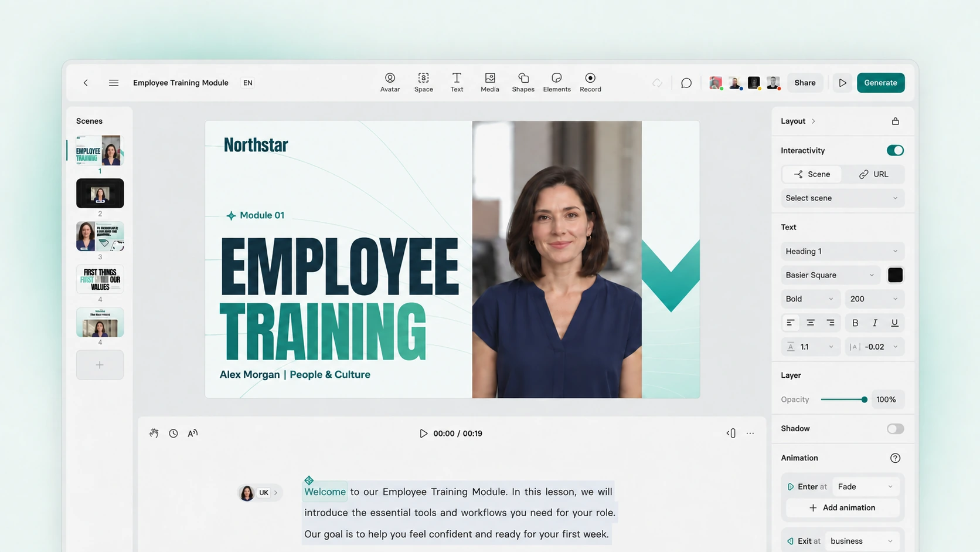The width and height of the screenshot is (980, 552).
Task: Align text right
Action: pos(831,323)
